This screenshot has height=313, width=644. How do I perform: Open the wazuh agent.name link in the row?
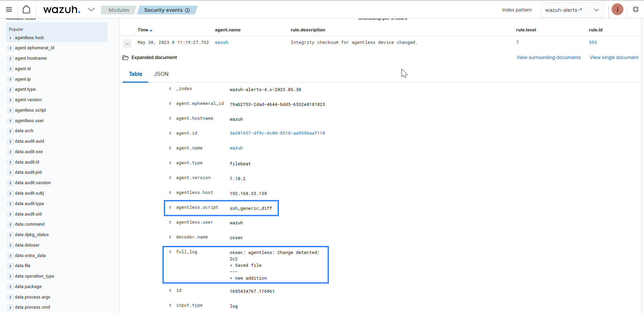222,42
